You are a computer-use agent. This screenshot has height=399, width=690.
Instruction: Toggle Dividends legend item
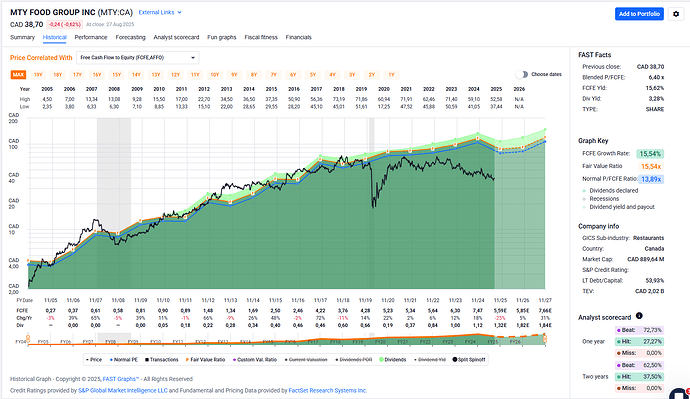pos(393,359)
